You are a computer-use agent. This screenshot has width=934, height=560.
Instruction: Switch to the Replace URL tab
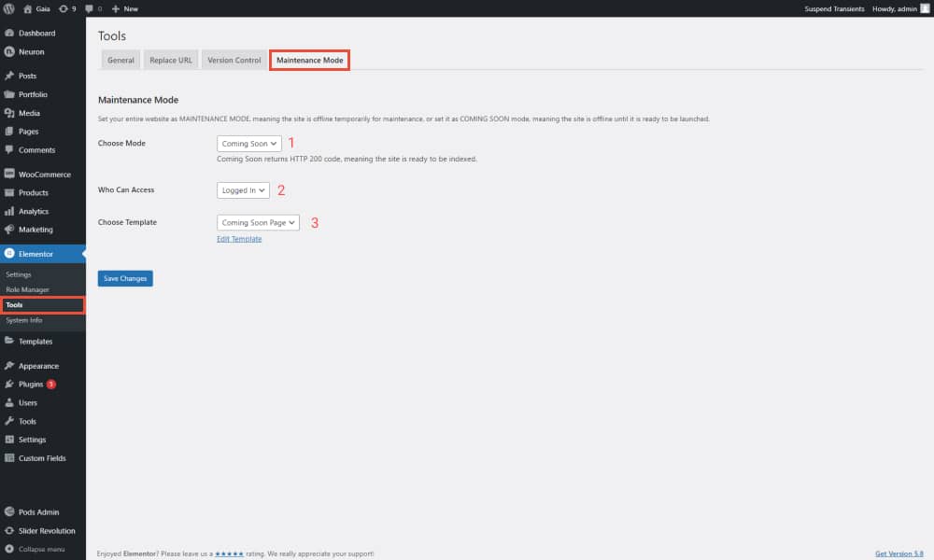tap(170, 60)
